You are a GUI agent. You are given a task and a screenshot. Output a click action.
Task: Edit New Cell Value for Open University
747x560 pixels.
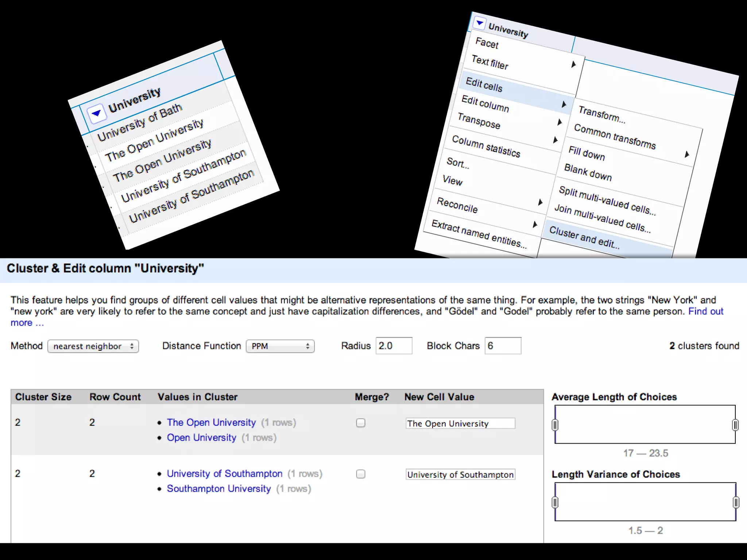click(460, 423)
